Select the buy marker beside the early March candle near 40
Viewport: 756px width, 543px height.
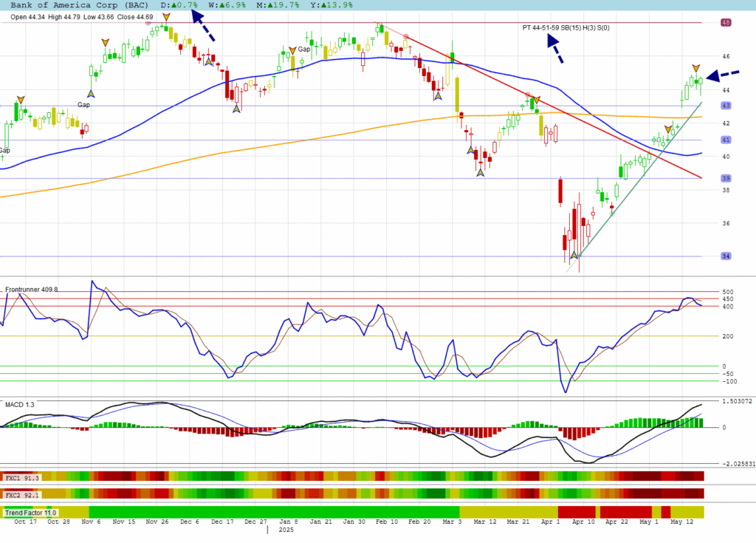click(470, 150)
